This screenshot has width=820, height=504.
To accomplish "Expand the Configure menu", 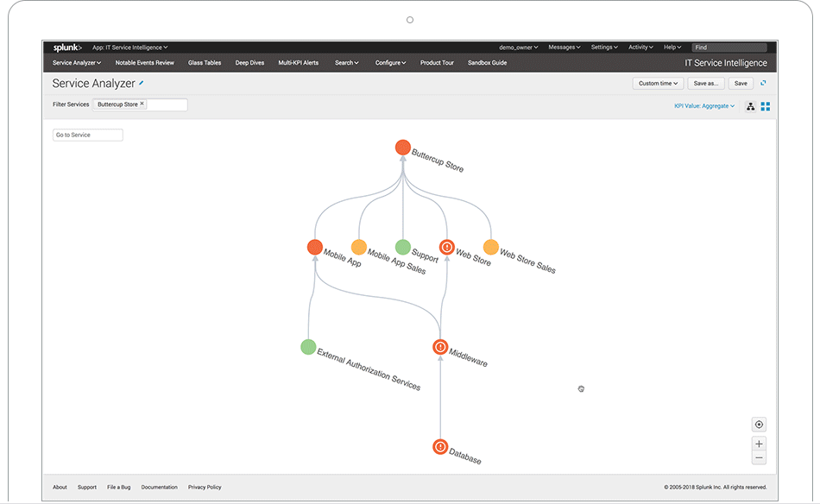I will [390, 63].
